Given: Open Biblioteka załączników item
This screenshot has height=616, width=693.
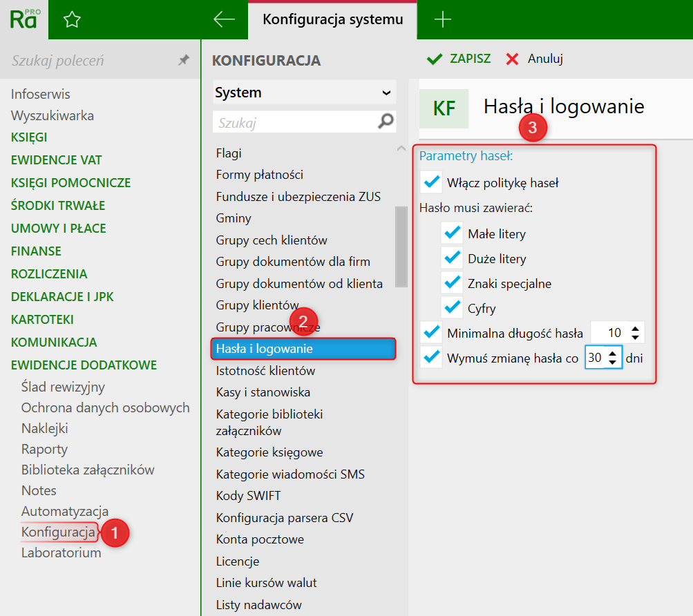Looking at the screenshot, I should (x=88, y=470).
